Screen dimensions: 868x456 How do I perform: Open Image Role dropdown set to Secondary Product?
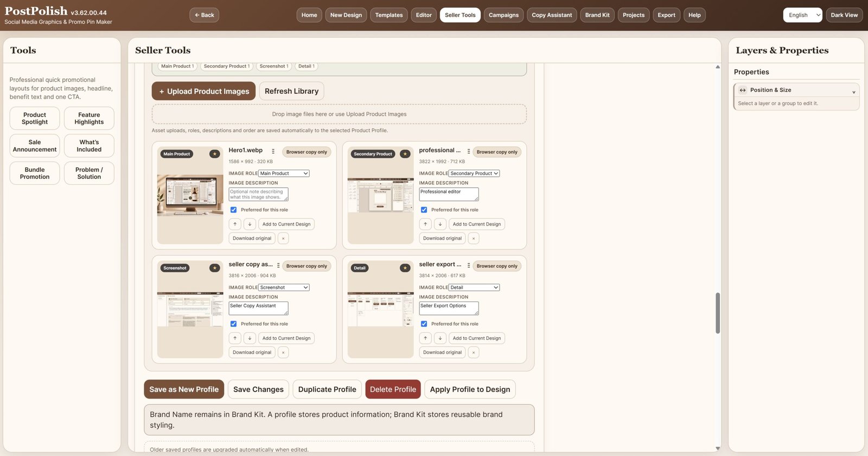pos(474,174)
